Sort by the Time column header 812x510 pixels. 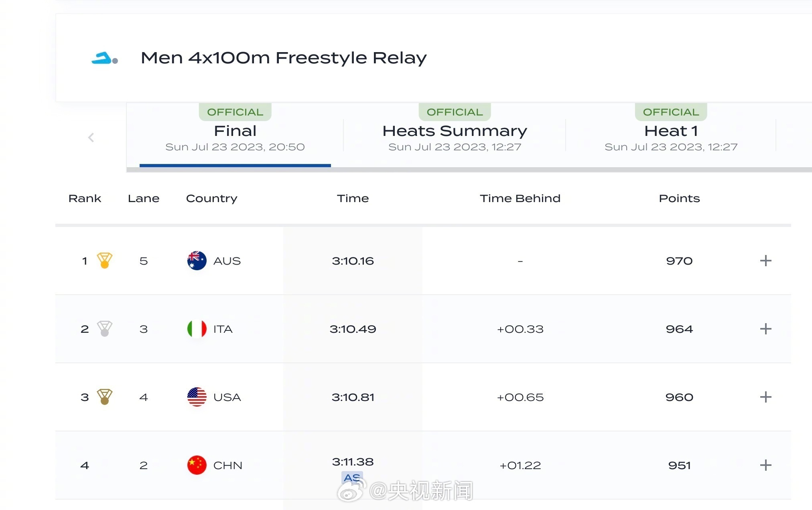pyautogui.click(x=353, y=198)
